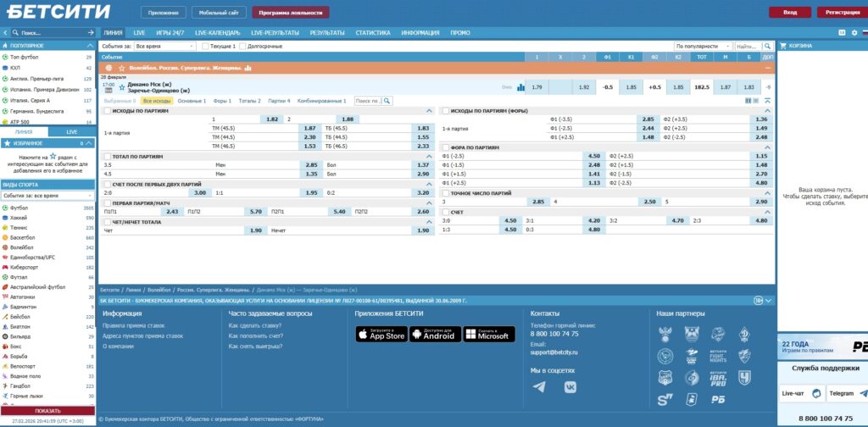868x427 pixels.
Task: Click the Регистрация button
Action: pyautogui.click(x=837, y=13)
